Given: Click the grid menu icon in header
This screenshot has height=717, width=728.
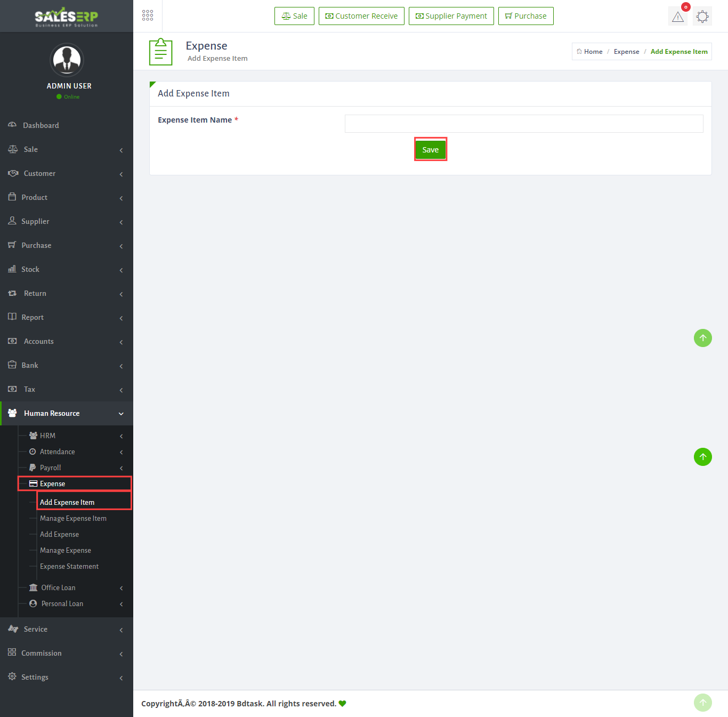Looking at the screenshot, I should pos(148,15).
